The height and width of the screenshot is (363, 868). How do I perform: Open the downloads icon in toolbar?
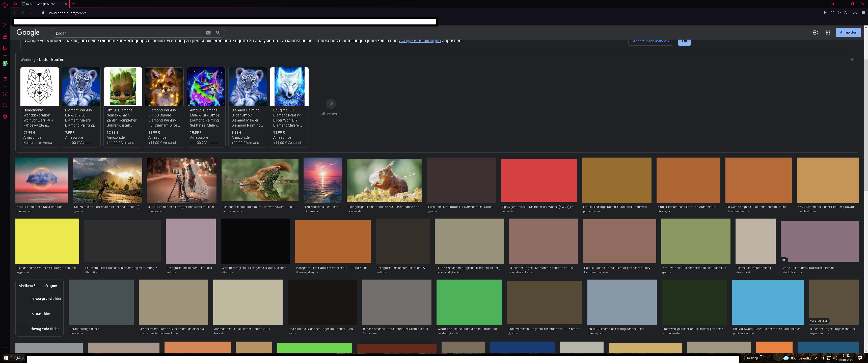point(855,13)
